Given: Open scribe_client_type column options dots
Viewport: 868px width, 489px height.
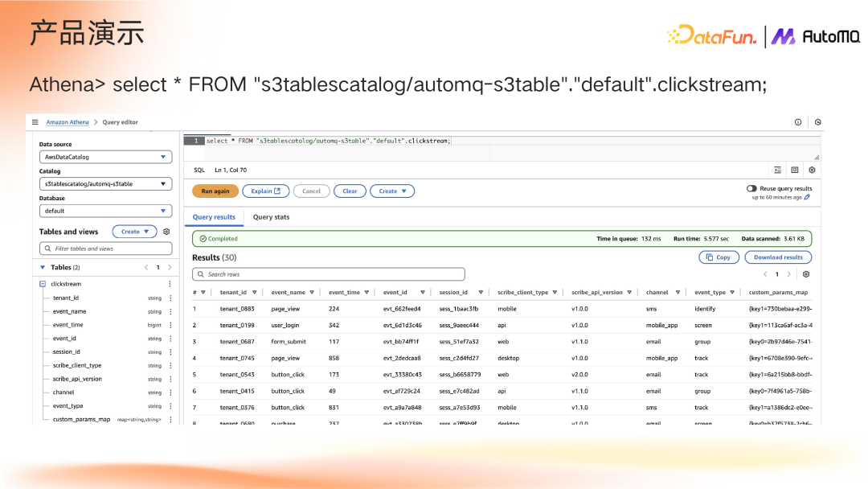Looking at the screenshot, I should [170, 365].
